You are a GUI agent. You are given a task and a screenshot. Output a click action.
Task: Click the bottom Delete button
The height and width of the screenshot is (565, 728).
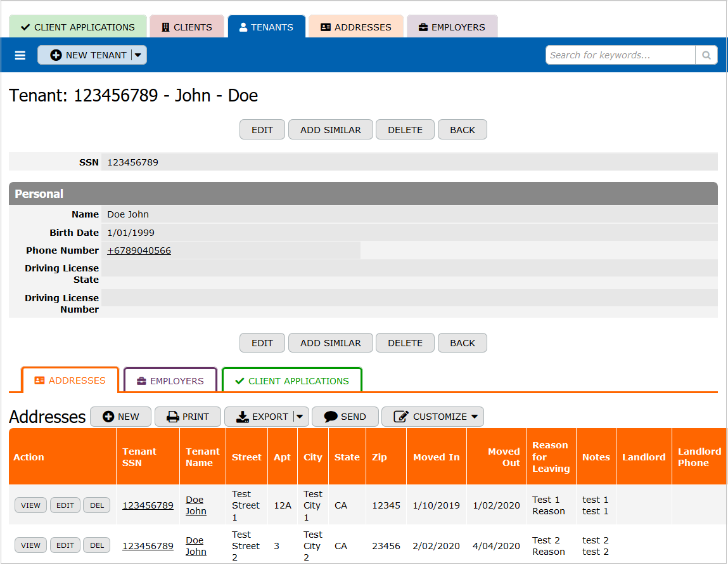405,343
